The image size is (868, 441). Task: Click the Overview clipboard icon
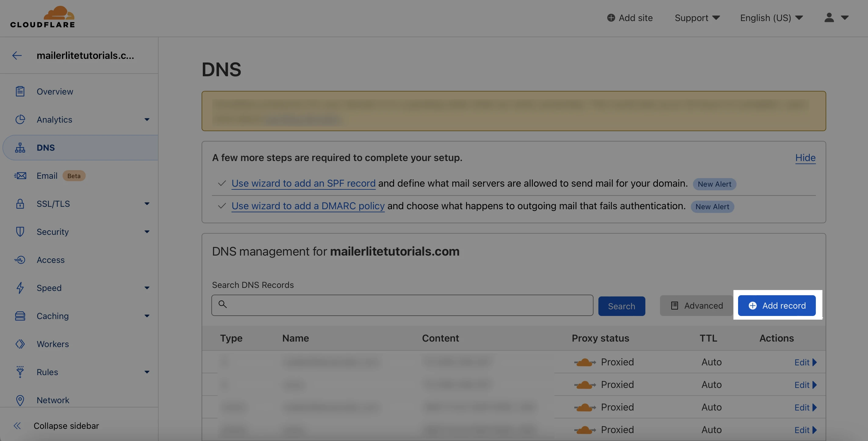coord(20,91)
